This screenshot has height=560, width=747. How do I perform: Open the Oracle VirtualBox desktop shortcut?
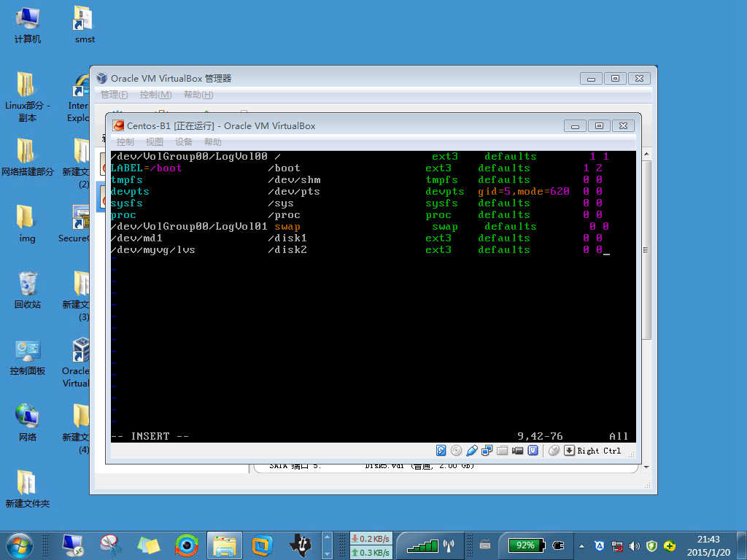point(76,363)
